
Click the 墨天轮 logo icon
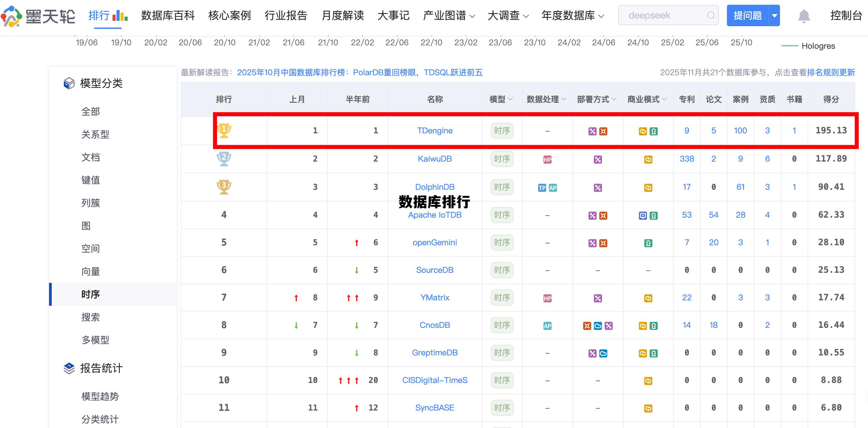11,16
